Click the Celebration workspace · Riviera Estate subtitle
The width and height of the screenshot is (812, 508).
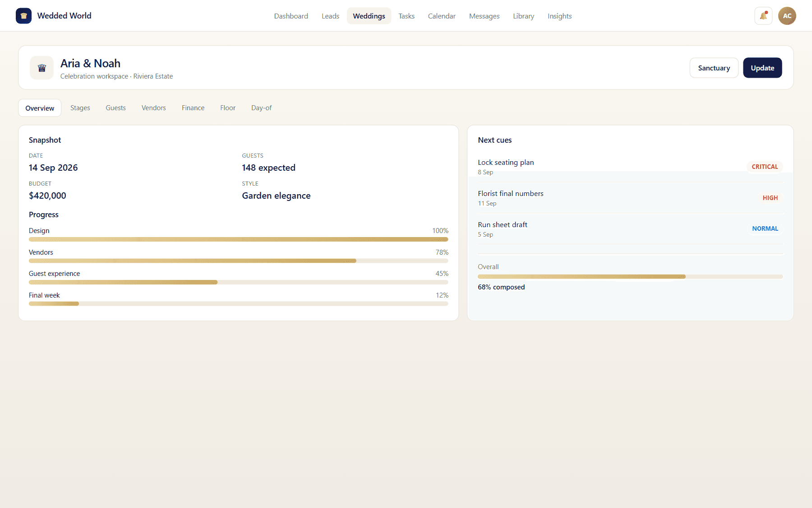(116, 76)
